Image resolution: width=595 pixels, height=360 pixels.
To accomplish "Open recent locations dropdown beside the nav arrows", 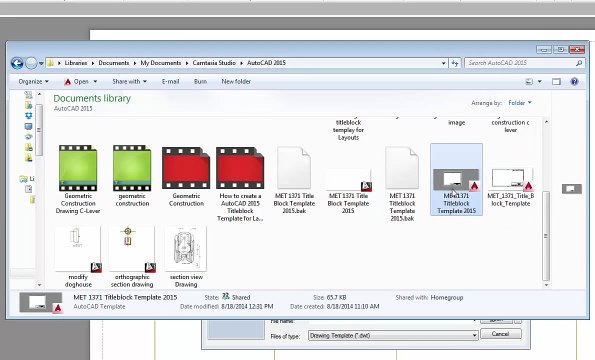I will [41, 63].
